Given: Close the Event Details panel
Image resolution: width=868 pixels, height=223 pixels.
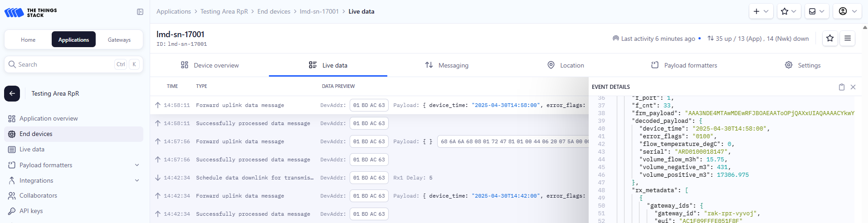Looking at the screenshot, I should click(853, 87).
